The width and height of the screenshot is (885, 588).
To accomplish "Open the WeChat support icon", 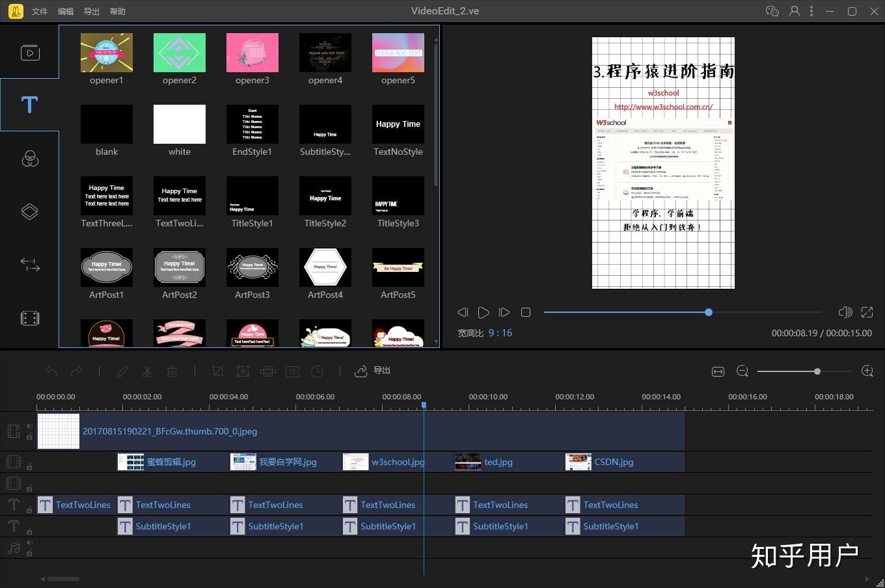I will point(772,11).
